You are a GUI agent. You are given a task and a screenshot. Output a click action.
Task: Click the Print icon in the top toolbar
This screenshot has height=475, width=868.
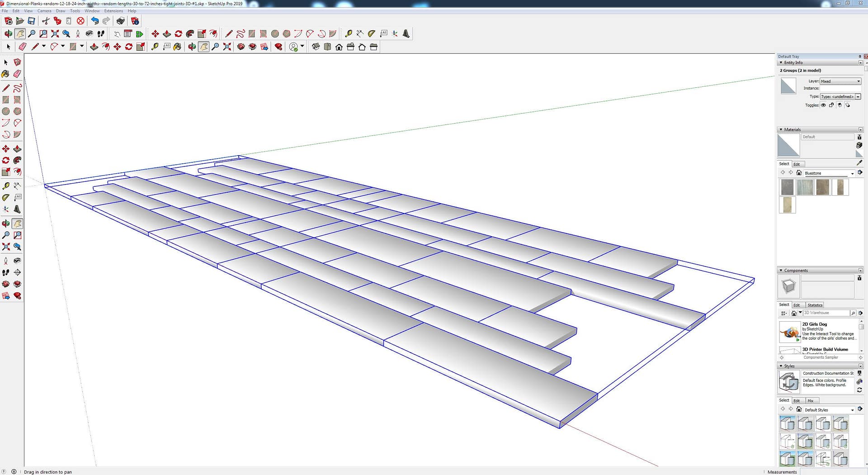pos(120,21)
